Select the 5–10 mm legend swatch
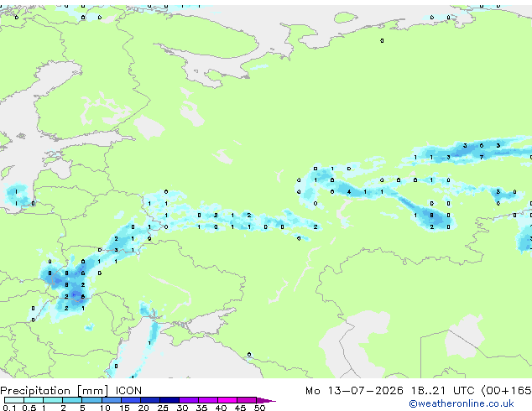 point(92,400)
